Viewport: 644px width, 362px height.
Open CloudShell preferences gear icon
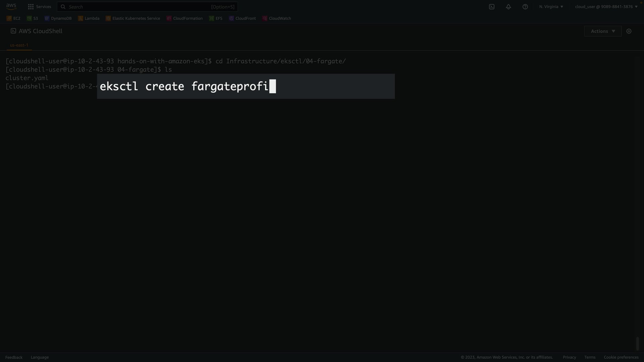click(629, 31)
